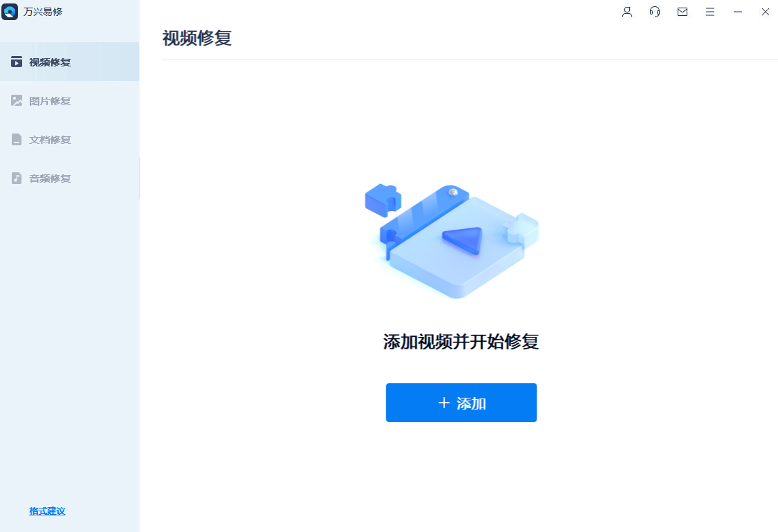This screenshot has width=778, height=532.
Task: Click the plus icon inside the 添加 button
Action: (443, 403)
